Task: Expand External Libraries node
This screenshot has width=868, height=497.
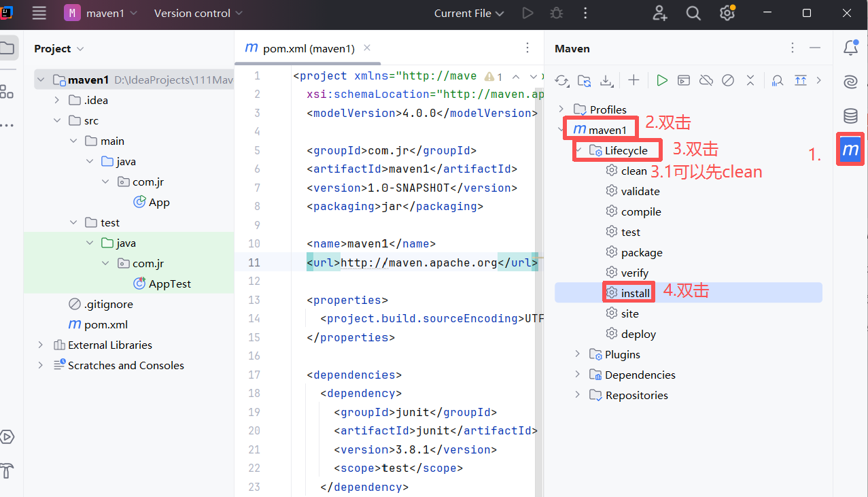Action: click(x=41, y=345)
